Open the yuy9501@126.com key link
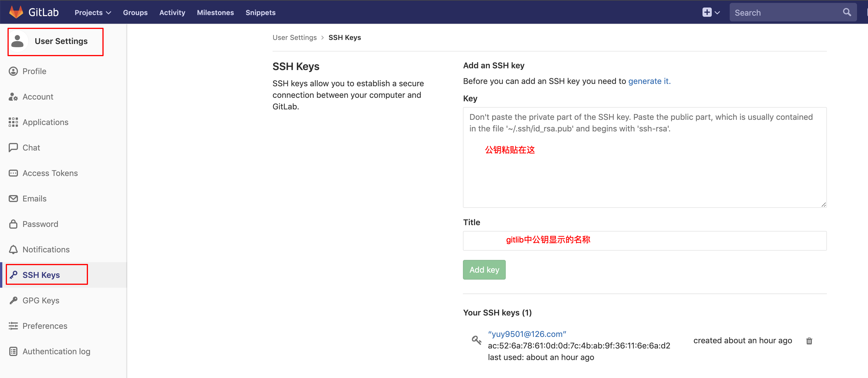This screenshot has width=868, height=378. 527,334
